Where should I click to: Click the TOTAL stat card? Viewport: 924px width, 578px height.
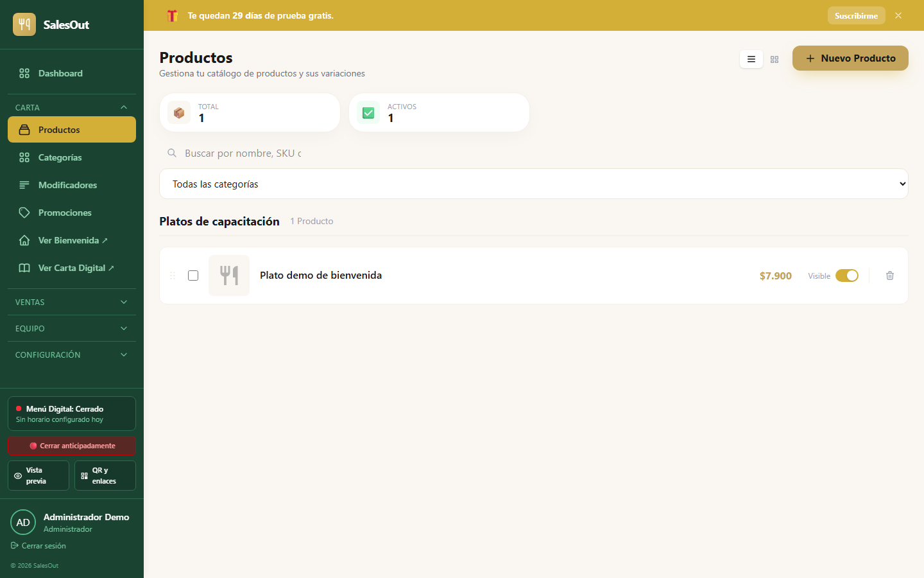point(250,112)
